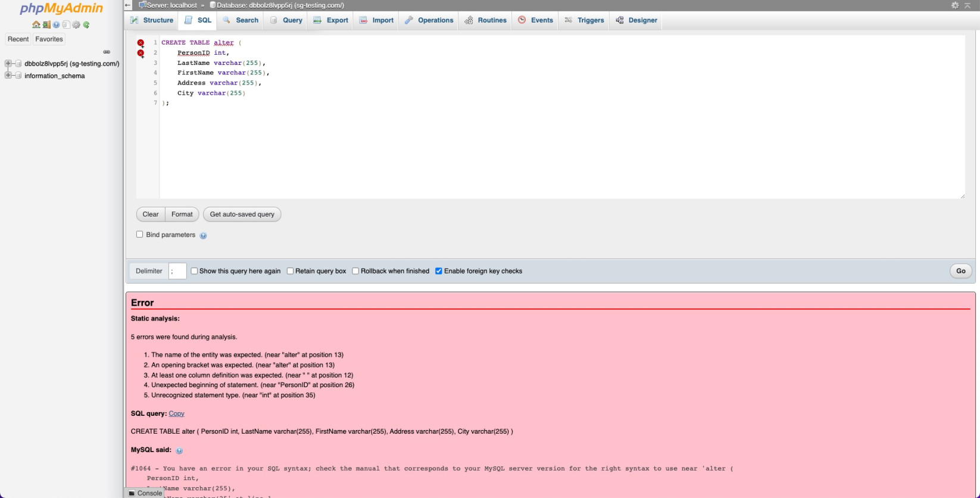Open the Events tab
This screenshot has height=498, width=980.
(536, 20)
